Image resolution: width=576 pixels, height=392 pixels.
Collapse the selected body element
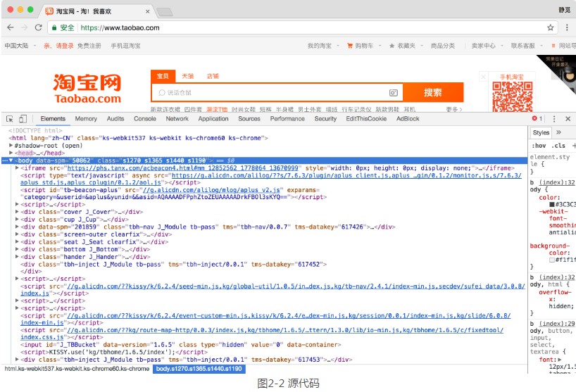(x=11, y=160)
